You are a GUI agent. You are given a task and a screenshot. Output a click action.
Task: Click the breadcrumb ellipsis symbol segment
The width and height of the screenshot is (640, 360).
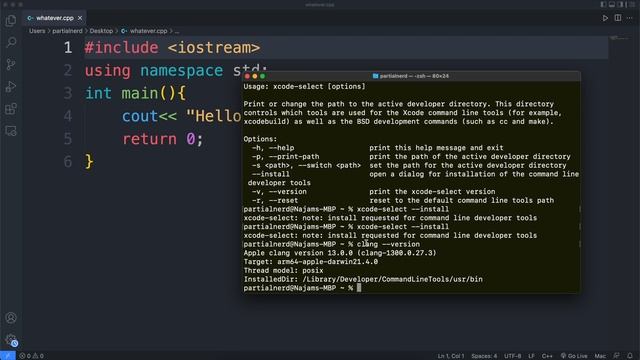[x=177, y=31]
